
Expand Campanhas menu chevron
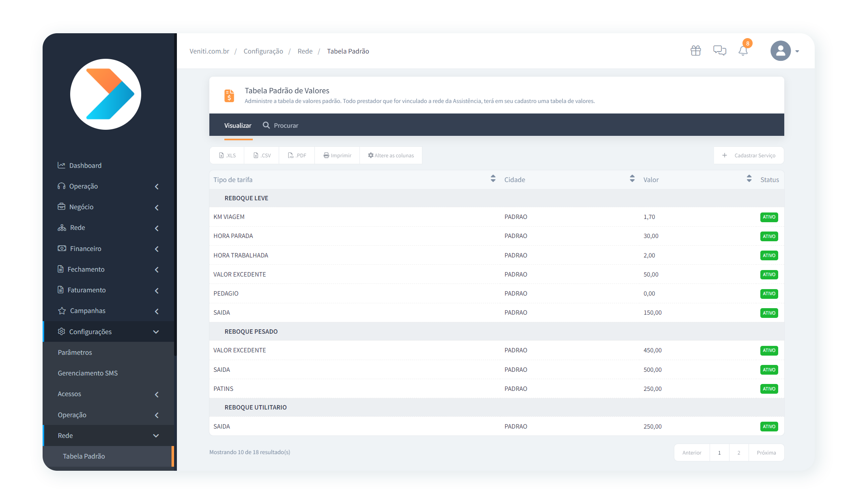coord(157,311)
